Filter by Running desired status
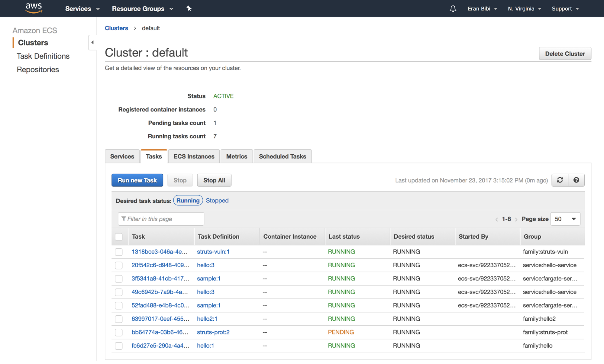This screenshot has height=364, width=604. pyautogui.click(x=188, y=201)
